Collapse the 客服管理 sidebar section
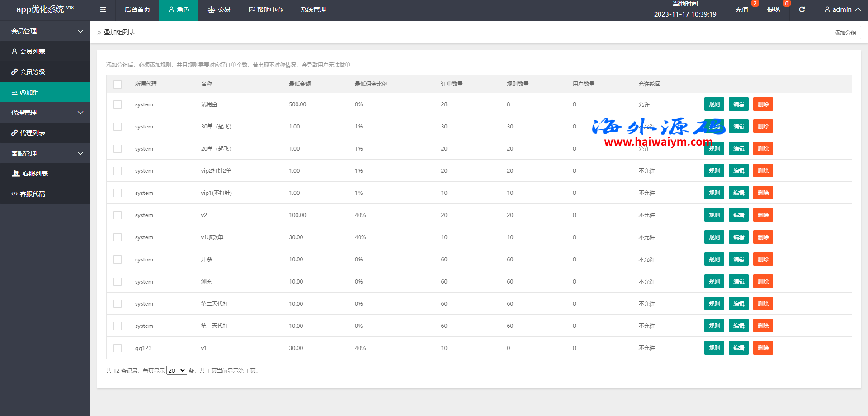Viewport: 868px width, 416px height. 45,153
